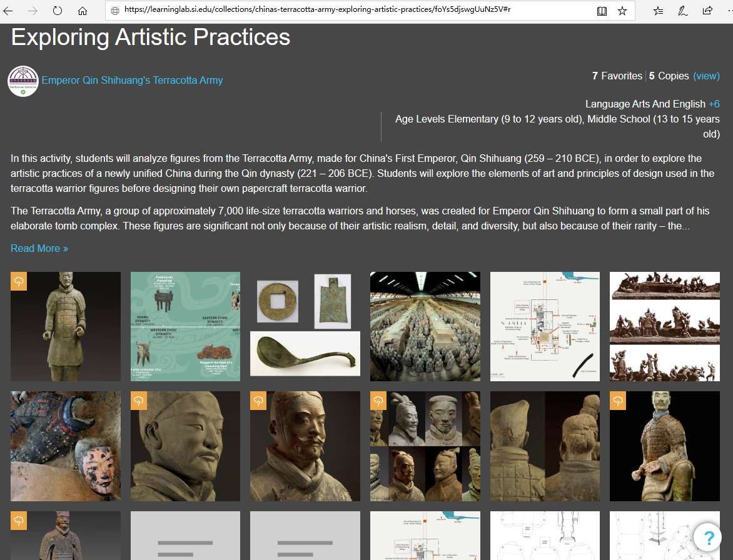Click the browser refresh button

pos(58,11)
